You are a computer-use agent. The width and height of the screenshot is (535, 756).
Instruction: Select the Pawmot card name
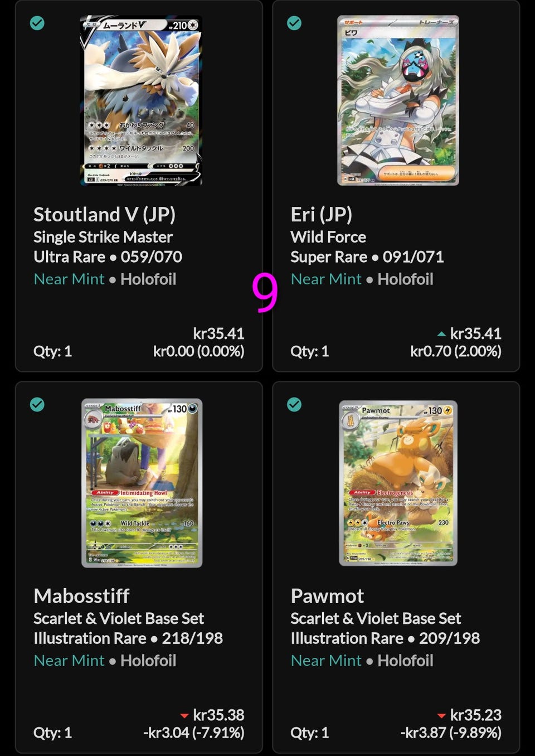328,596
